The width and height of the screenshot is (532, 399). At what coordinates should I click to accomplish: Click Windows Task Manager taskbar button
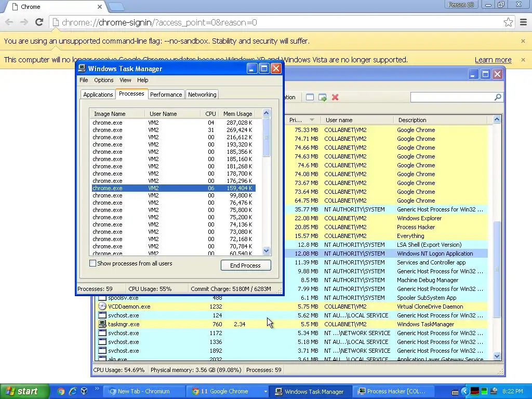tap(311, 392)
